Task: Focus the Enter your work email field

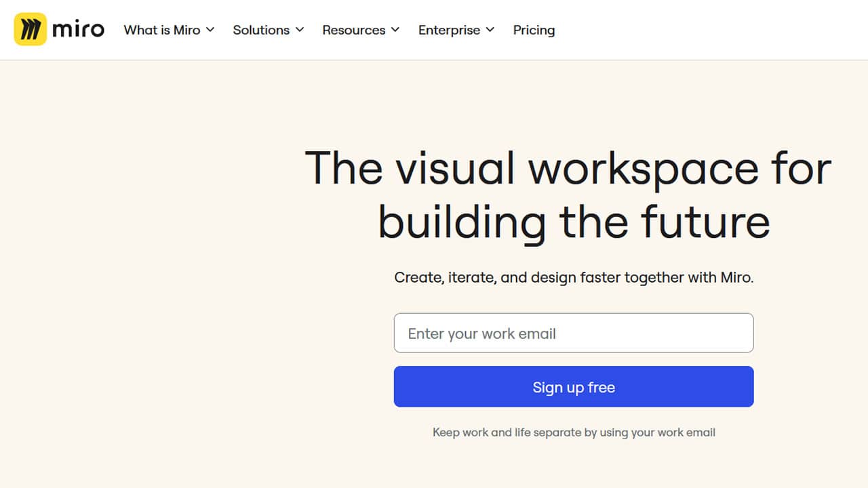Action: pos(574,333)
